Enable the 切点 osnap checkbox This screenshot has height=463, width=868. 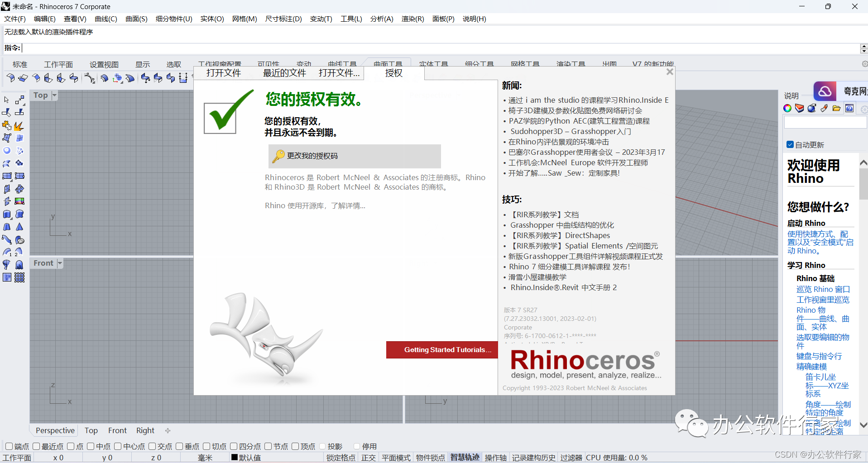coord(206,446)
